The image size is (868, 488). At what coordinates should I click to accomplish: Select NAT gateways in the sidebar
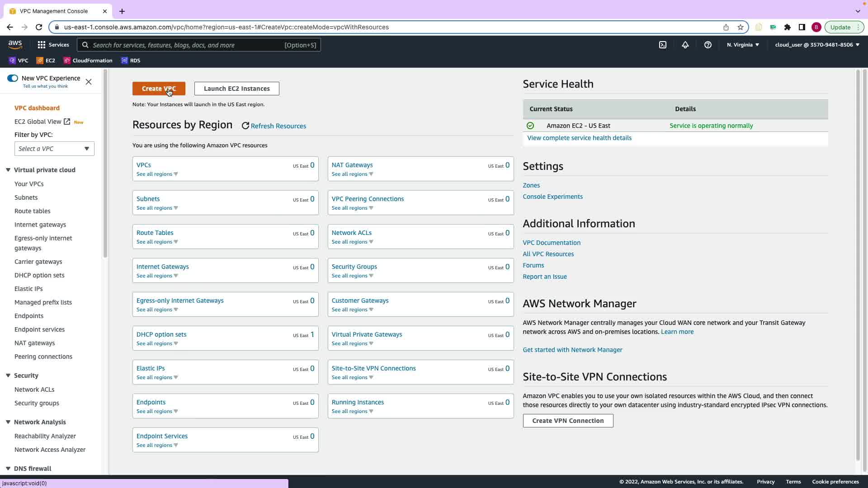pos(34,343)
